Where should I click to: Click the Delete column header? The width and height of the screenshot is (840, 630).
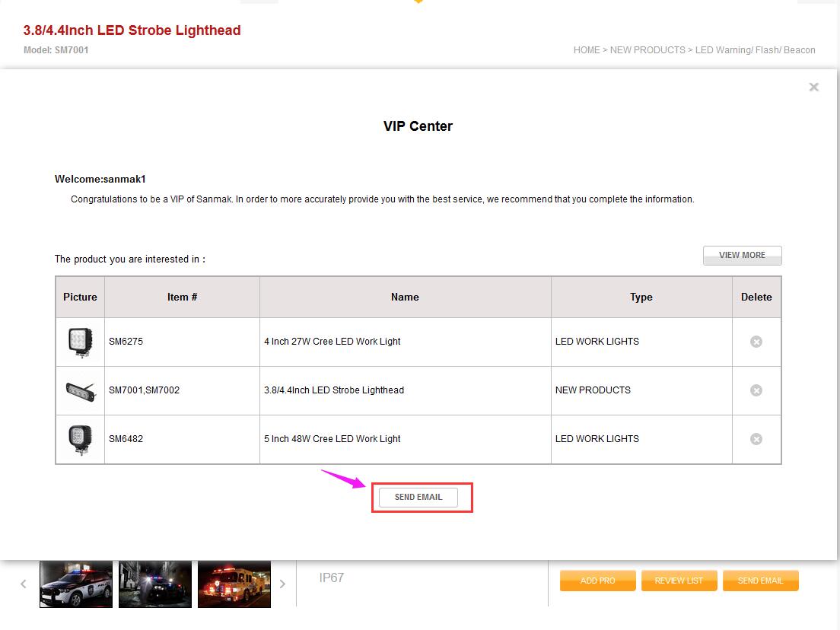click(x=756, y=297)
